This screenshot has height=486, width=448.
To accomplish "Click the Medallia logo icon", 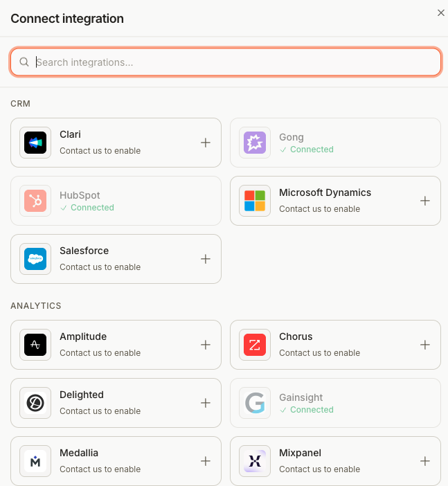I will point(35,461).
